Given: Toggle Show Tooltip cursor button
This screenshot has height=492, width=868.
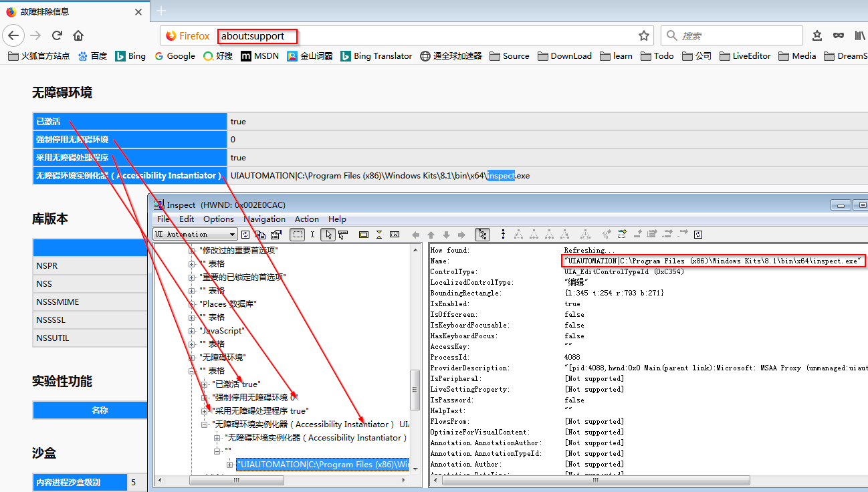Looking at the screenshot, I should 343,235.
